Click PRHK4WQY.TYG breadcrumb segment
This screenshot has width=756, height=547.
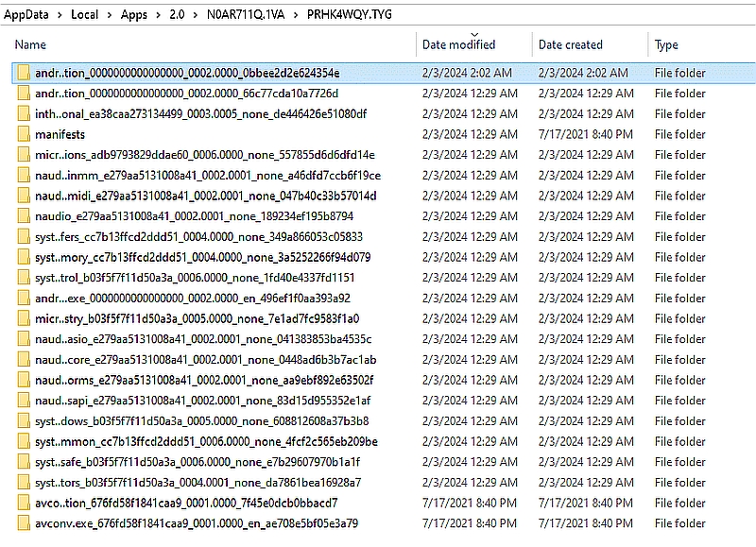click(349, 14)
